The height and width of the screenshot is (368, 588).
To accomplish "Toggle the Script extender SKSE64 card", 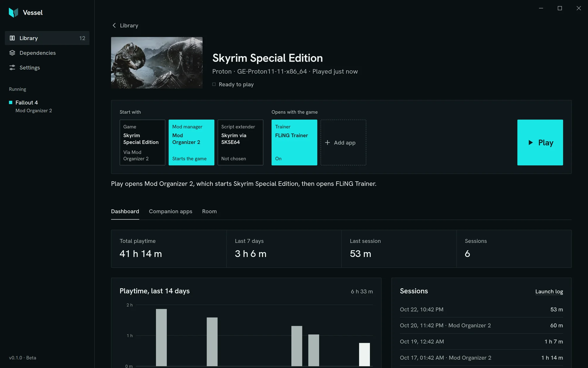I will [240, 142].
